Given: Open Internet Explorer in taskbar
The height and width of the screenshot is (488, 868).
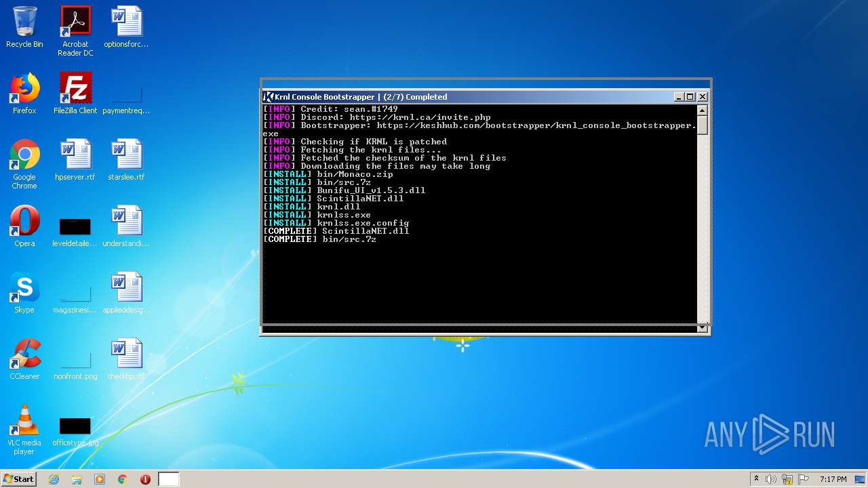Looking at the screenshot, I should point(54,479).
